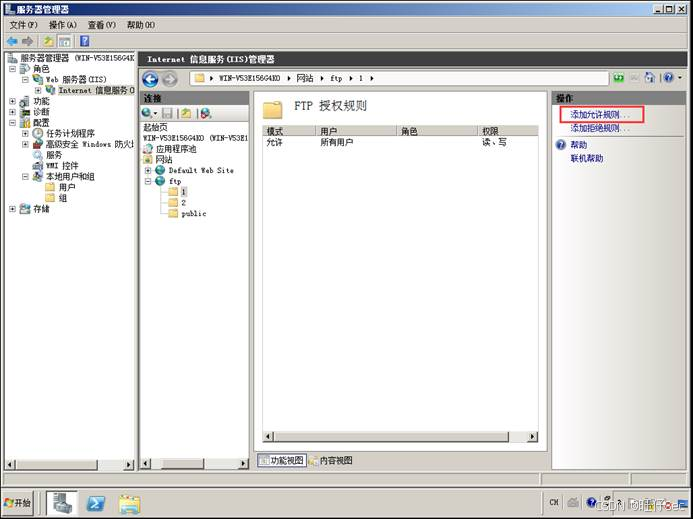Click the CH language indicator in tray

[554, 502]
